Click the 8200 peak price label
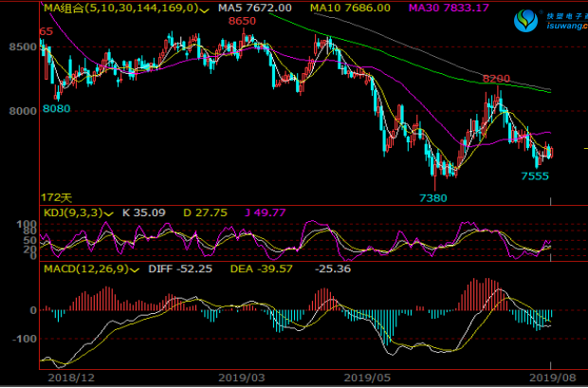Image resolution: width=588 pixels, height=388 pixels. (x=496, y=79)
